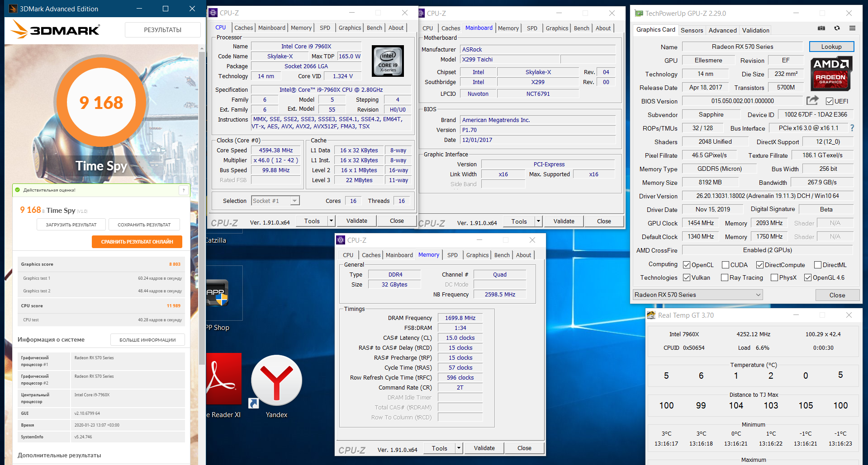The image size is (868, 465).
Task: Switch to Sensors tab in GPU-Z
Action: point(692,30)
